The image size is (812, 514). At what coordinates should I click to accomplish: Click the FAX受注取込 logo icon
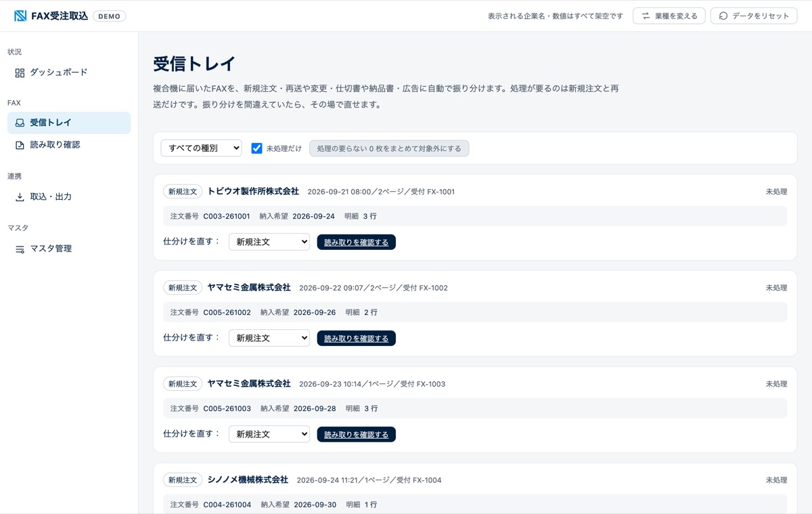click(20, 16)
